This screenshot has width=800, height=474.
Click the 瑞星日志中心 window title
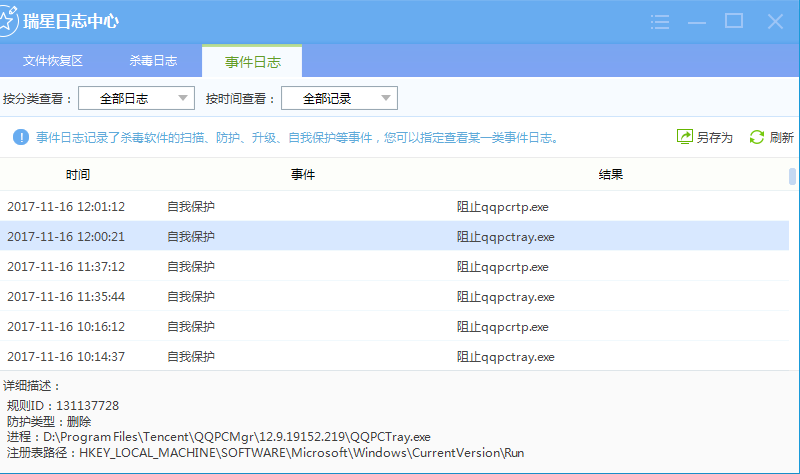(x=71, y=21)
